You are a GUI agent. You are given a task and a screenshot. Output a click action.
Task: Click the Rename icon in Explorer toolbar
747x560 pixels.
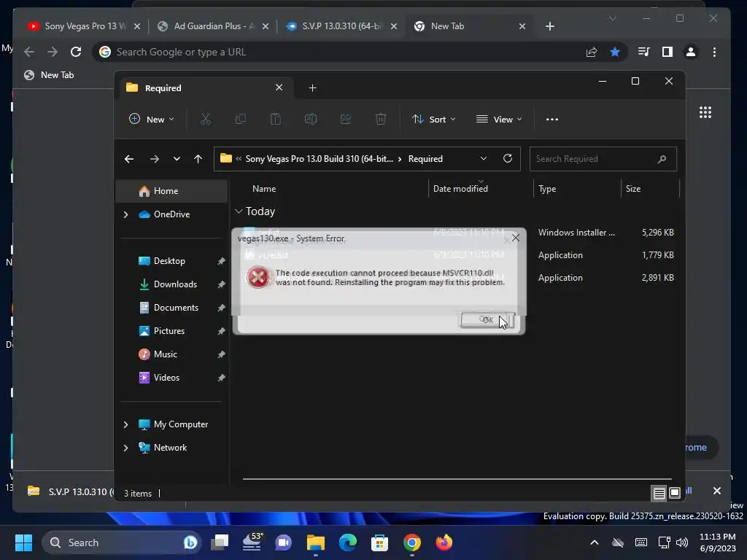311,119
